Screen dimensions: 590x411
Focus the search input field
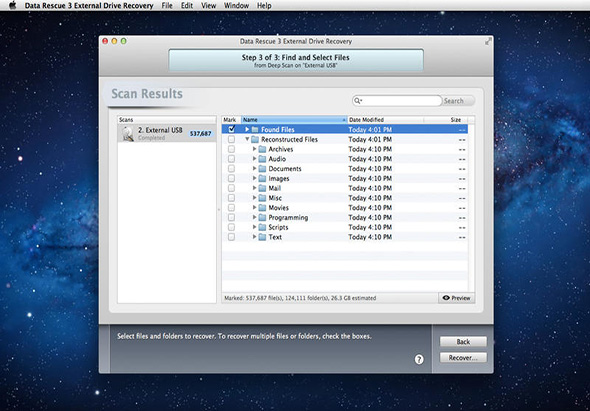pyautogui.click(x=397, y=101)
